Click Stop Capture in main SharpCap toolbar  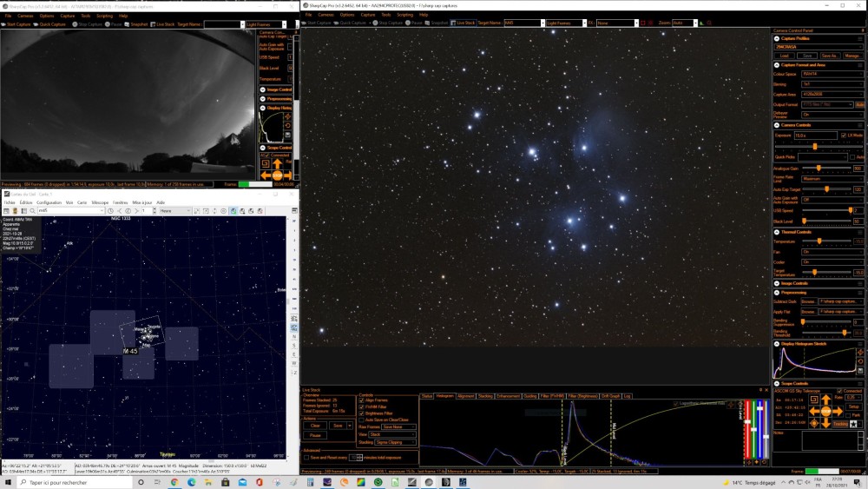click(x=387, y=23)
